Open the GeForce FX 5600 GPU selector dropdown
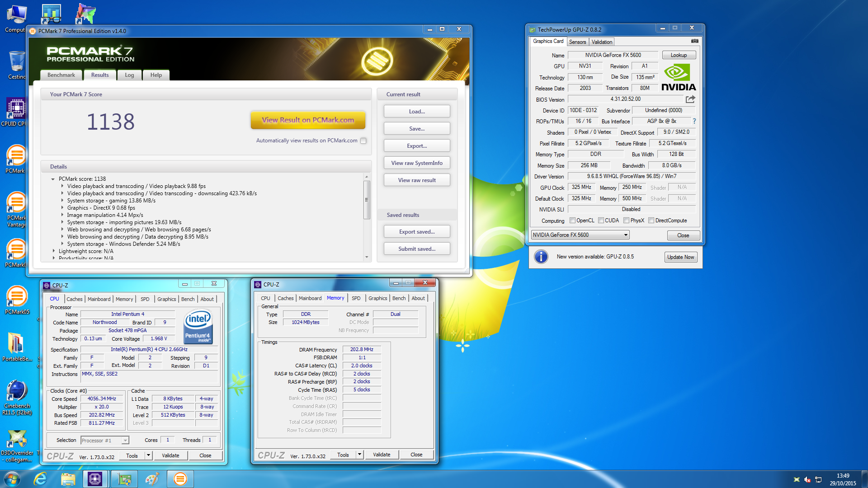The image size is (868, 488). [x=580, y=235]
